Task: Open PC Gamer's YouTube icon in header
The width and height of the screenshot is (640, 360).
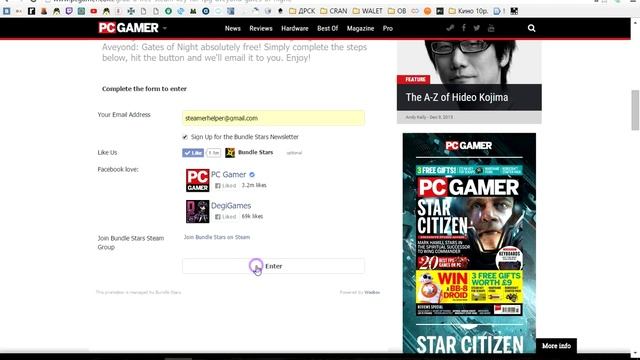Action: tap(491, 28)
